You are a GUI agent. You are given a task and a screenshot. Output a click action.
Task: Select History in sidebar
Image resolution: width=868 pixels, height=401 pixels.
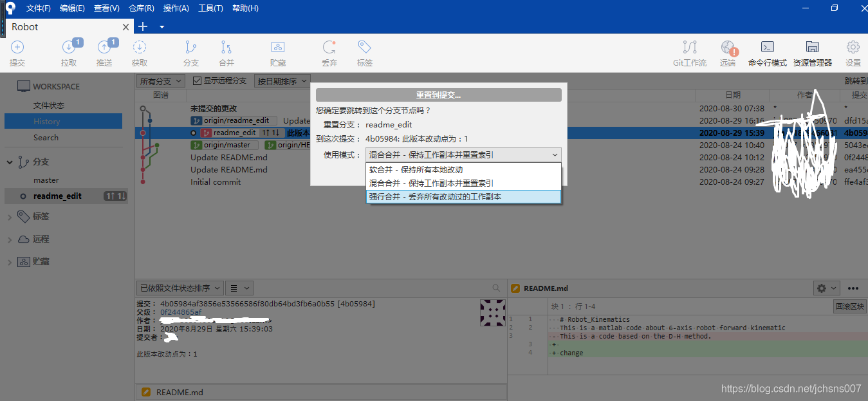pos(63,121)
